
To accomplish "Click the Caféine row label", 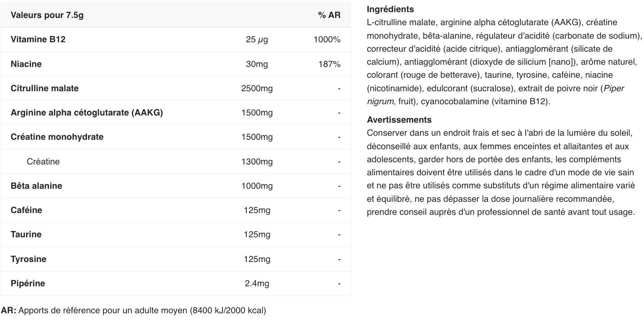I will tap(26, 210).
